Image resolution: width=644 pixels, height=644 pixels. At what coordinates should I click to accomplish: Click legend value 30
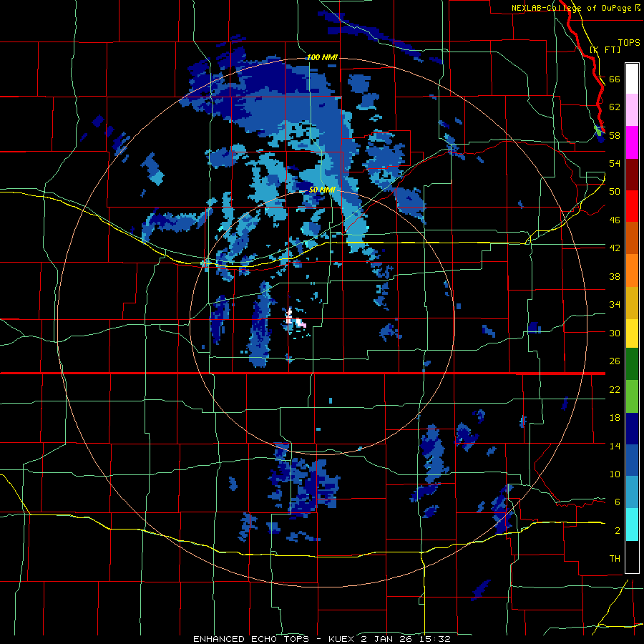(615, 333)
